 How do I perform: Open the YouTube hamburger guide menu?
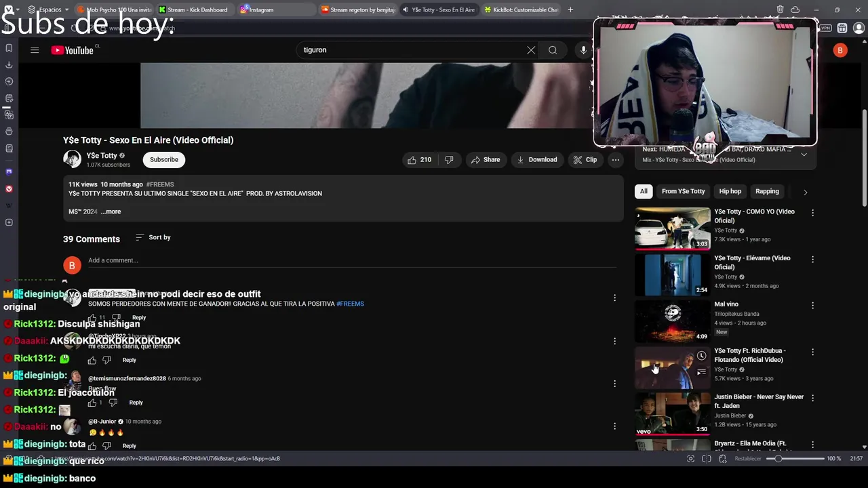[35, 50]
